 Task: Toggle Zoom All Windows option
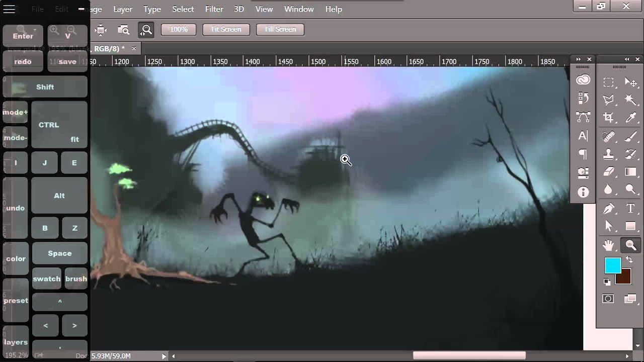coord(124,30)
